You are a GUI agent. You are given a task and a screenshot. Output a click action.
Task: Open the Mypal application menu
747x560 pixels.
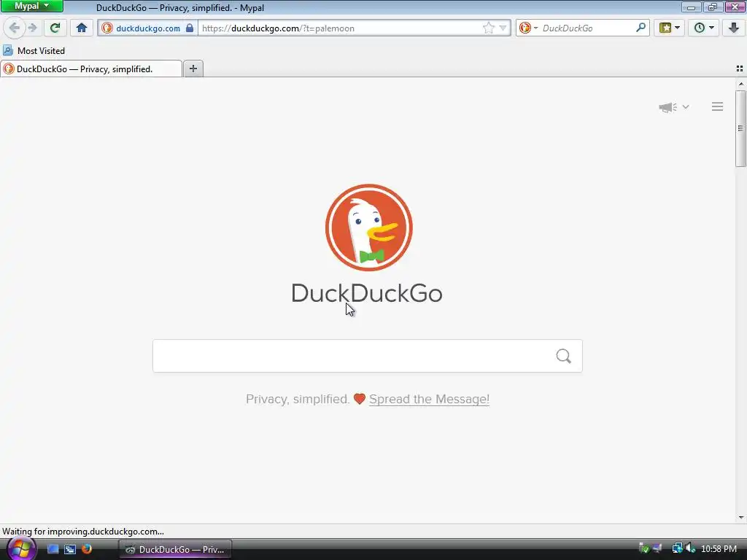pyautogui.click(x=32, y=6)
